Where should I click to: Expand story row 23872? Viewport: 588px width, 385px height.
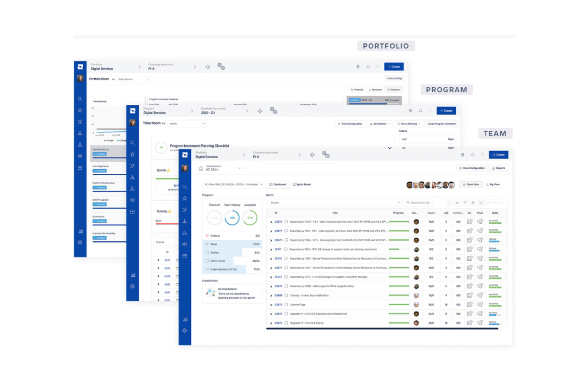coord(271,222)
